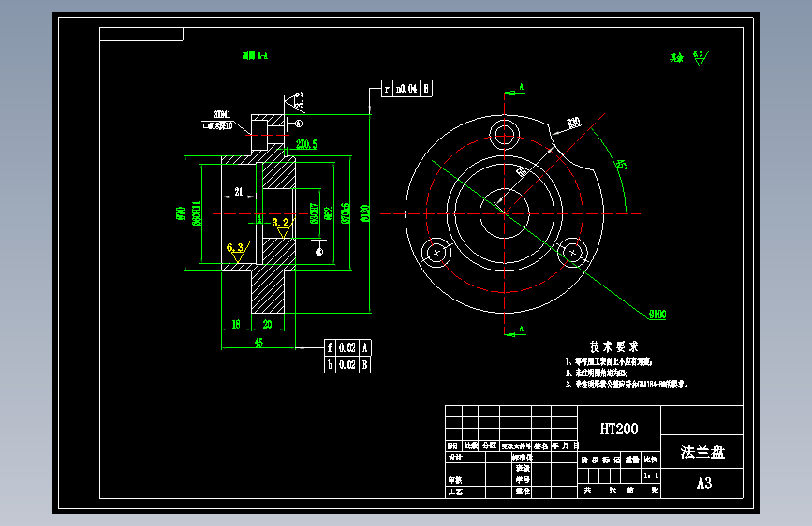Click the A3 sheet size label

pyautogui.click(x=703, y=483)
